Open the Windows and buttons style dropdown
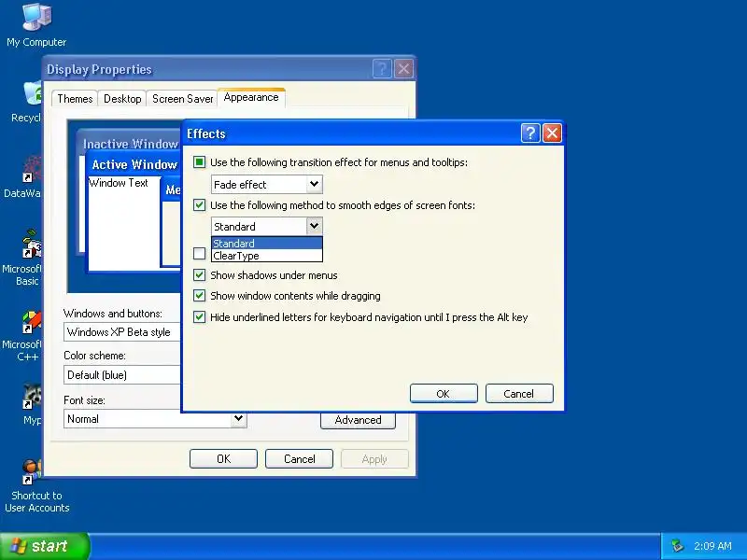747x560 pixels. (x=122, y=332)
